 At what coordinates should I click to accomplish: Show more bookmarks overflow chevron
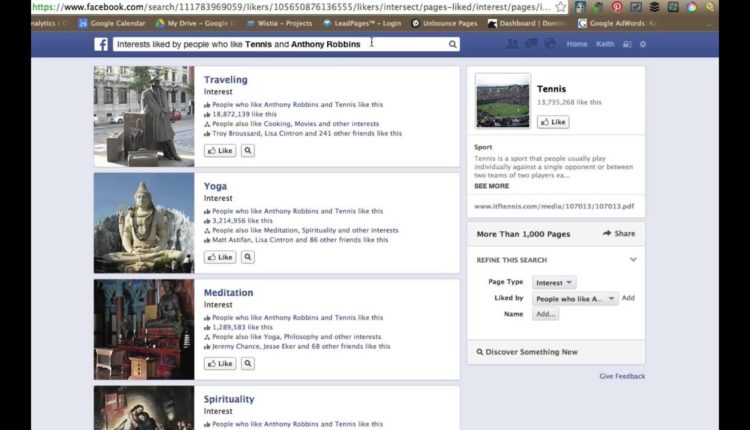click(x=709, y=24)
